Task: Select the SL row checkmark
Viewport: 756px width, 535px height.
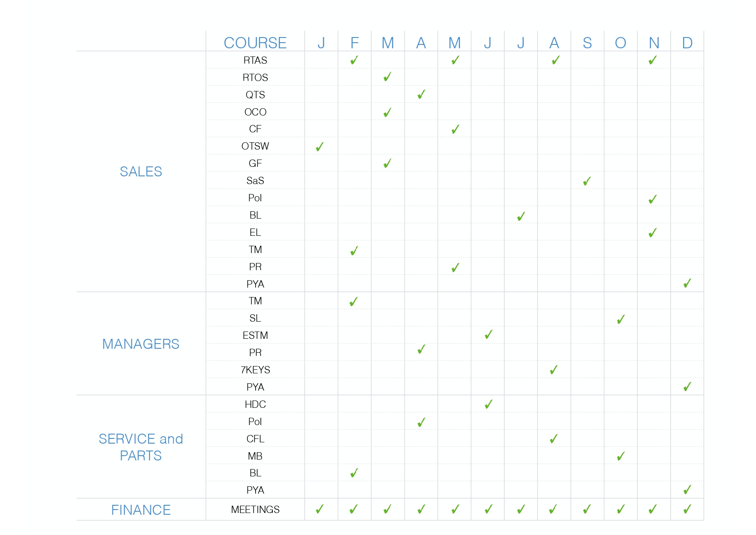Action: [x=621, y=319]
